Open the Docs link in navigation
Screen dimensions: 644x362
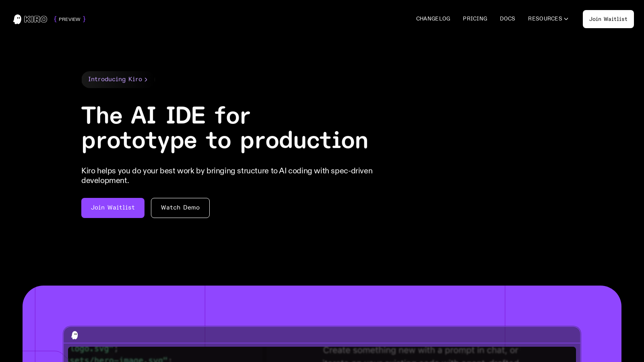(507, 19)
